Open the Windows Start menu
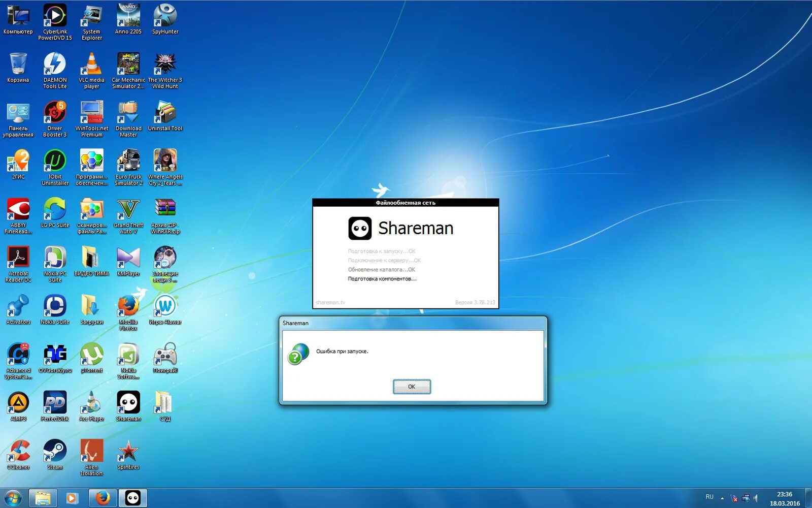Viewport: 812px width, 508px height. (14, 498)
